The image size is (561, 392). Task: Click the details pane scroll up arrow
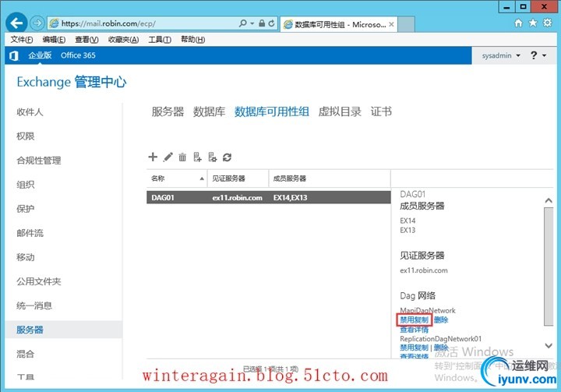(x=549, y=200)
